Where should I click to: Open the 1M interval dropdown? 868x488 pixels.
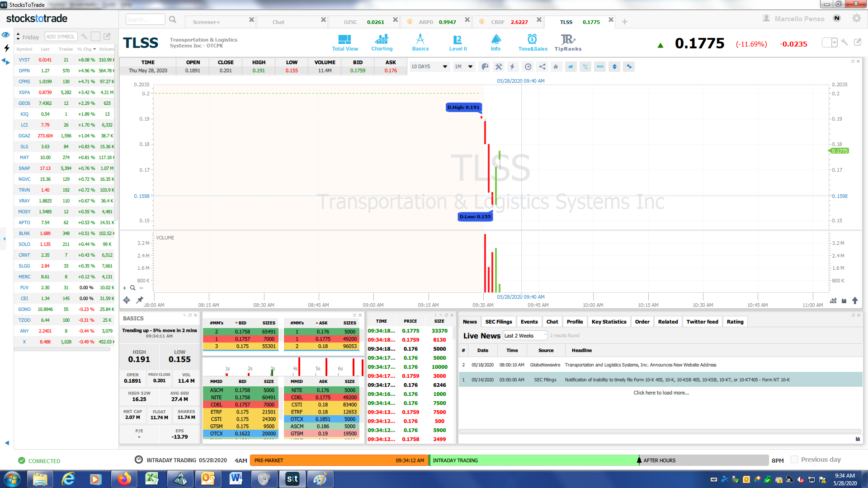464,66
